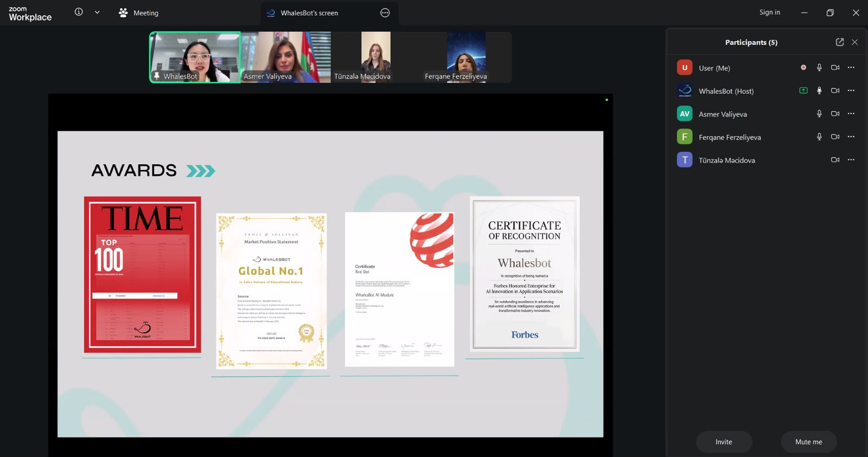Click the T avatar for Tünzalə Məcidova

tap(685, 160)
